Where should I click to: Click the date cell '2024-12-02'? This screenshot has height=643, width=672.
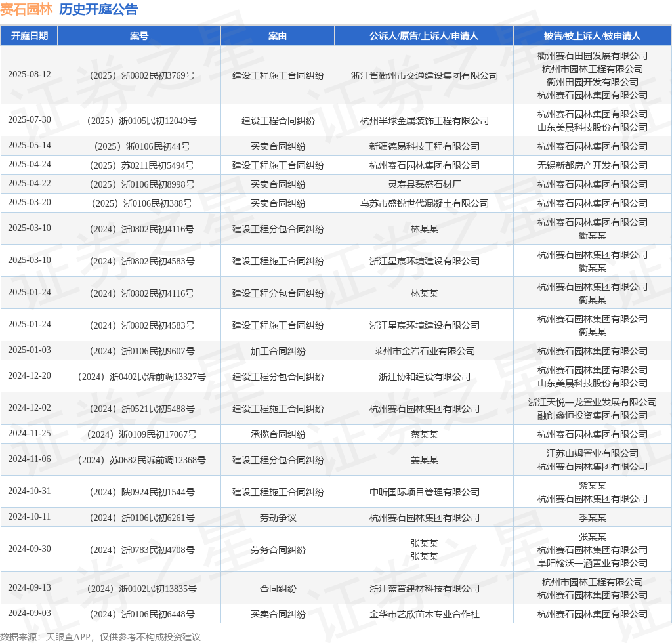coord(29,408)
